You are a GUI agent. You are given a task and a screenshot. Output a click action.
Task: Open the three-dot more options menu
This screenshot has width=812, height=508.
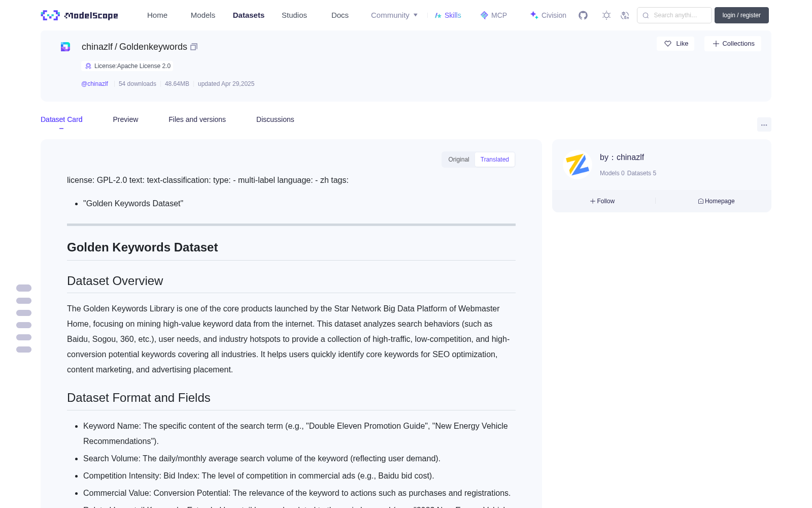[x=764, y=124]
